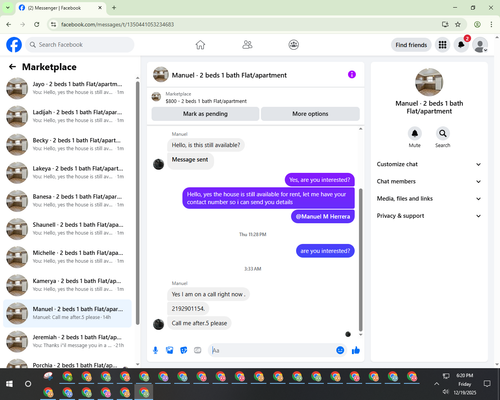Screen dimensions: 500x400
Task: Open the Home feed icon
Action: [200, 45]
